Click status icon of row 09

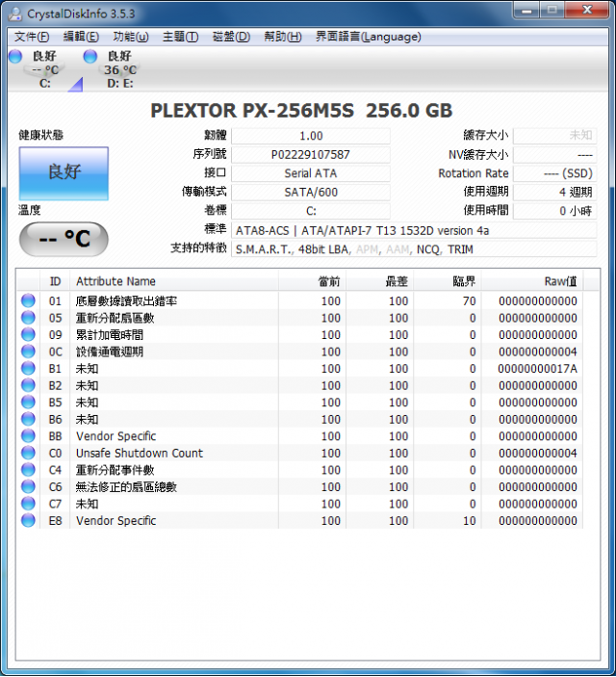pyautogui.click(x=28, y=334)
